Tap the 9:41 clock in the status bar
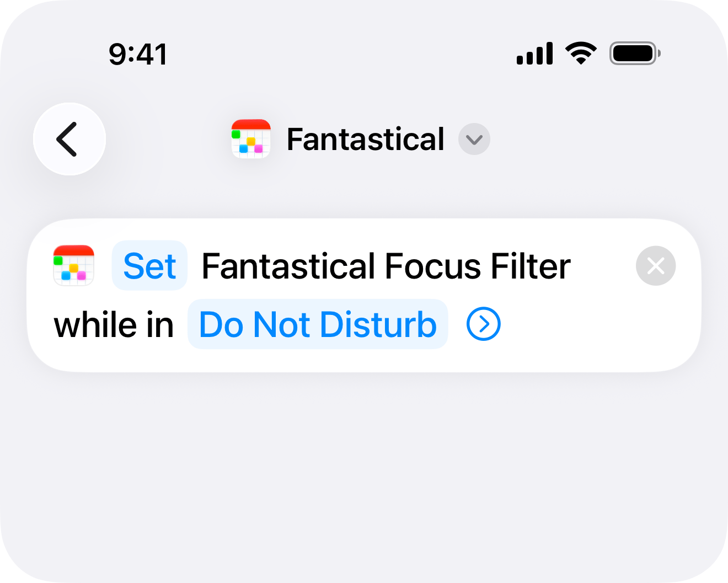The width and height of the screenshot is (728, 583). [x=138, y=54]
